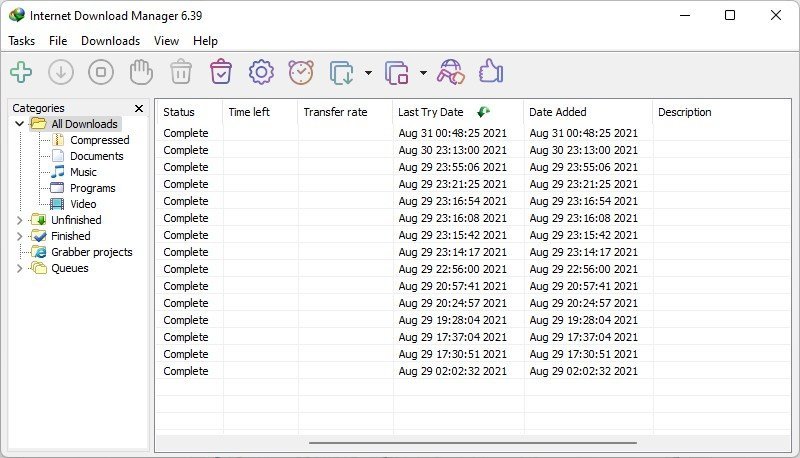Image resolution: width=800 pixels, height=458 pixels.
Task: Open the Stop Queue dropdown arrow
Action: [x=423, y=73]
